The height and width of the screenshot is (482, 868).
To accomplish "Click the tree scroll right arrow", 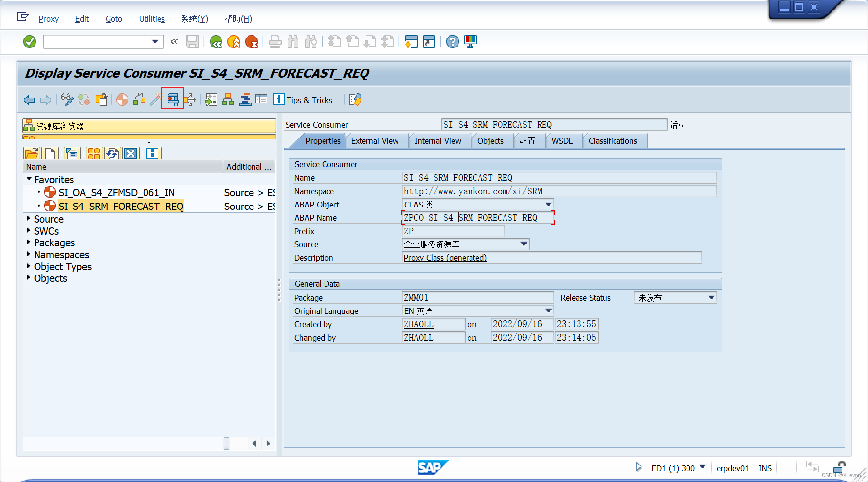I will [x=268, y=444].
